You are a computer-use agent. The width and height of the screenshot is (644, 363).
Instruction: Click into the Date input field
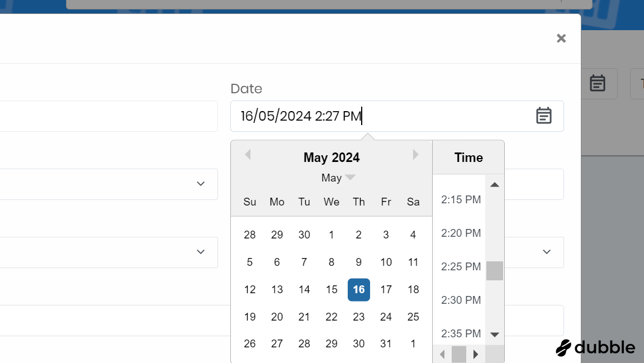(380, 116)
